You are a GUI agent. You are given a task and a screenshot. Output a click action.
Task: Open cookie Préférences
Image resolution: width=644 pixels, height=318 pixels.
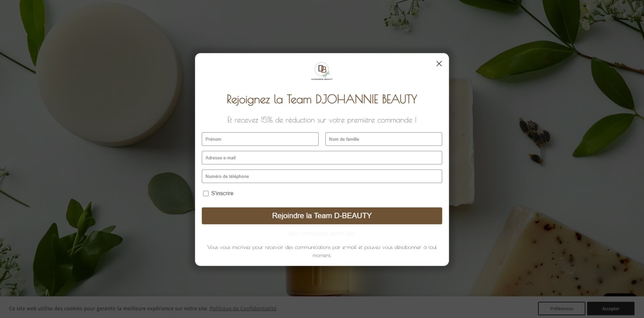(561, 308)
